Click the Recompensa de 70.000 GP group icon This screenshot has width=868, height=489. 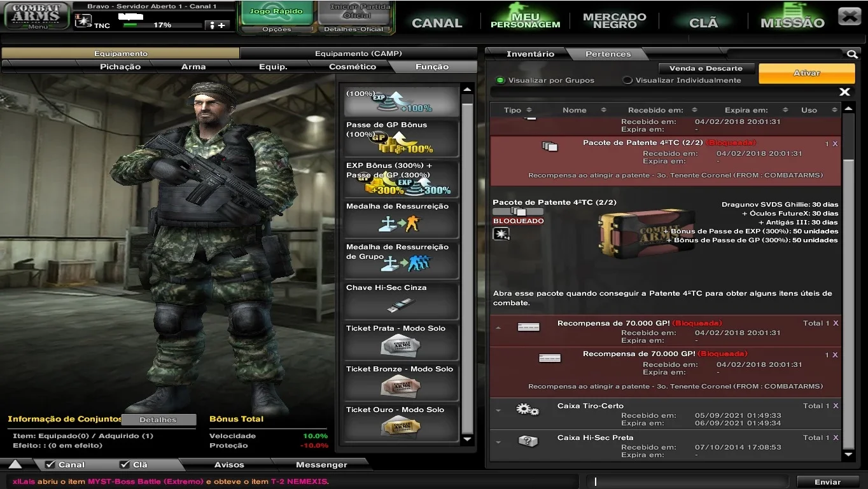pos(528,327)
